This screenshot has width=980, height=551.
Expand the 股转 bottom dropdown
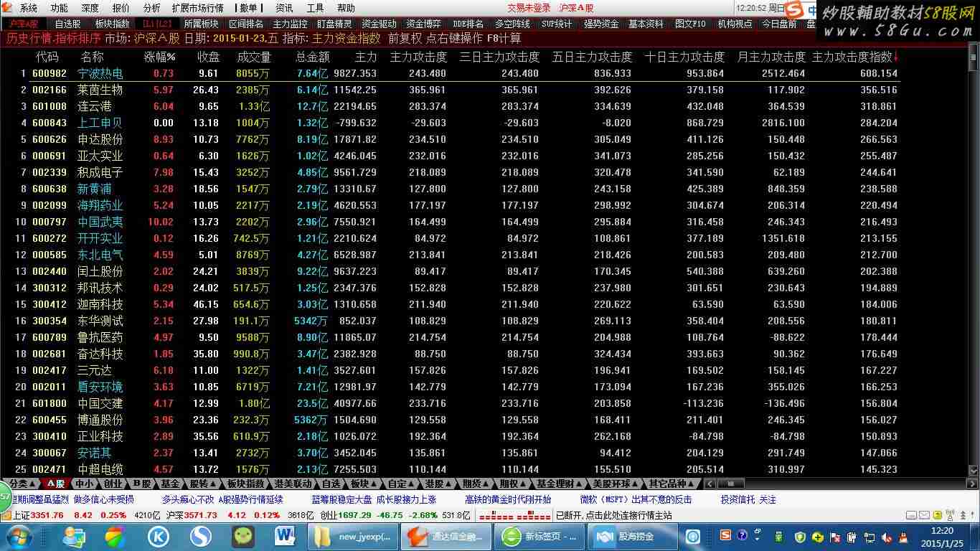(203, 484)
